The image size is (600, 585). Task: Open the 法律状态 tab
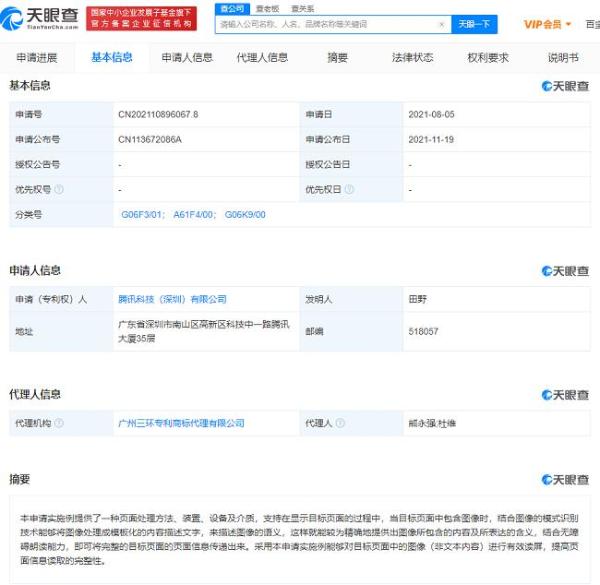pos(412,58)
